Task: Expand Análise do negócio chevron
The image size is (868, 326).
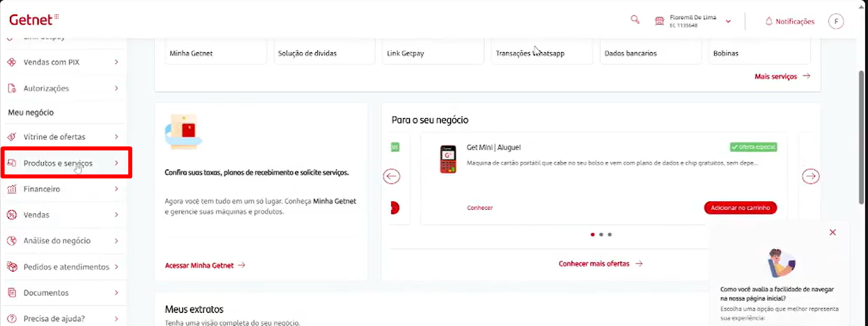Action: tap(116, 241)
